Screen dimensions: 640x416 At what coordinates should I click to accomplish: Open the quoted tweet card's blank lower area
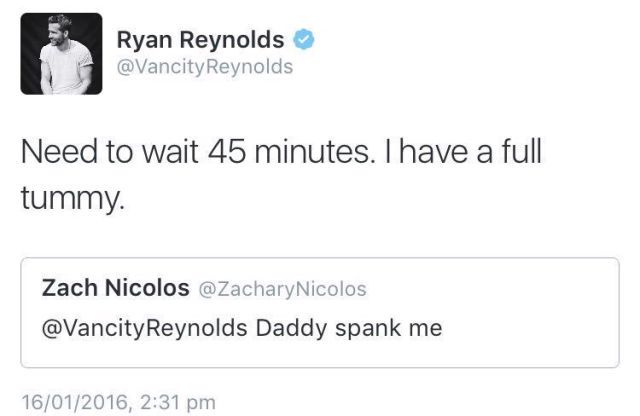tap(320, 353)
